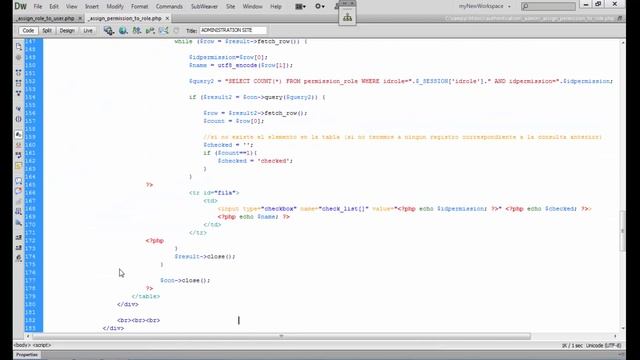Expand the Properties panel
640x360 pixels.
27,355
